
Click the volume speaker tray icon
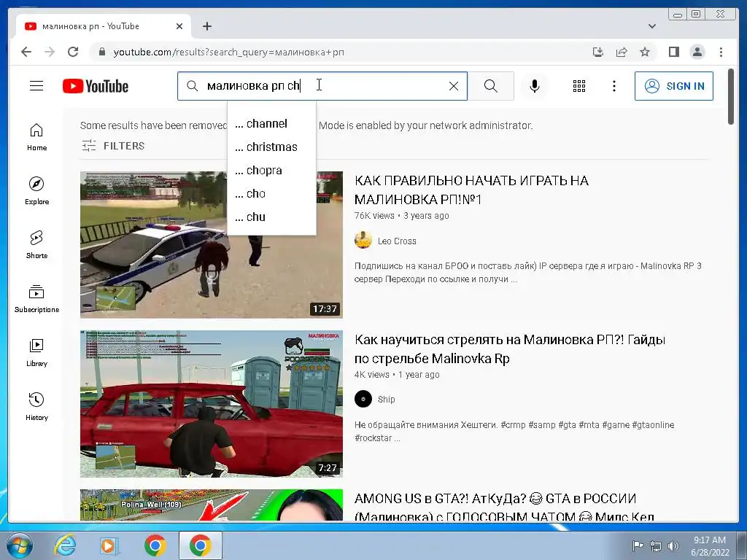673,545
